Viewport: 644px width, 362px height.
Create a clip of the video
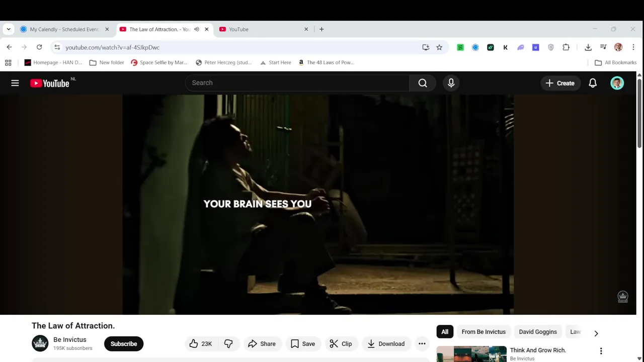[341, 344]
